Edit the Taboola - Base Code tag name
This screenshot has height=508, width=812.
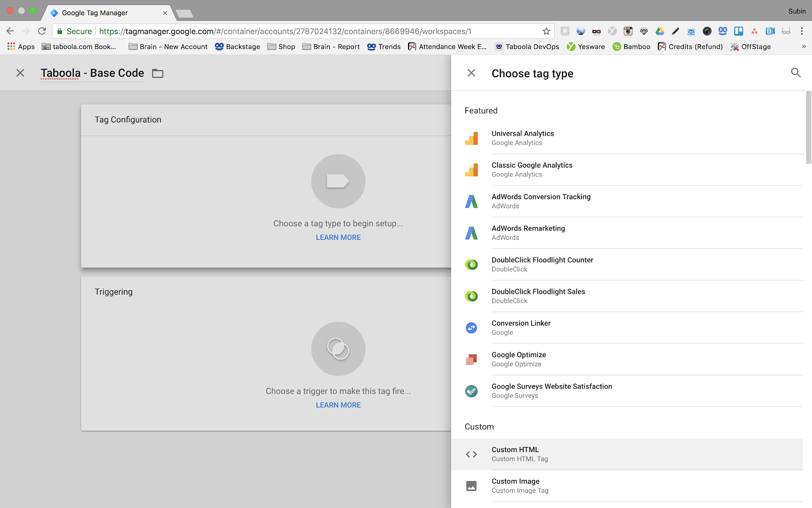(92, 73)
